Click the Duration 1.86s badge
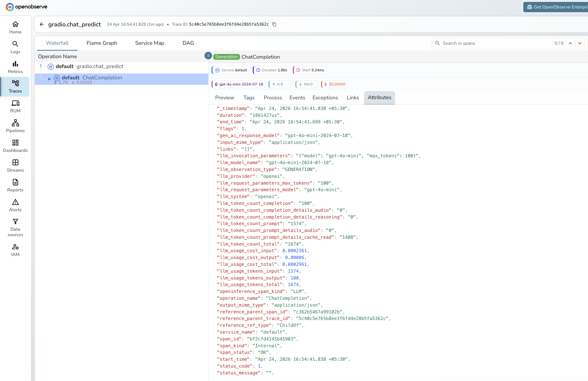The image size is (588, 381). pos(271,70)
